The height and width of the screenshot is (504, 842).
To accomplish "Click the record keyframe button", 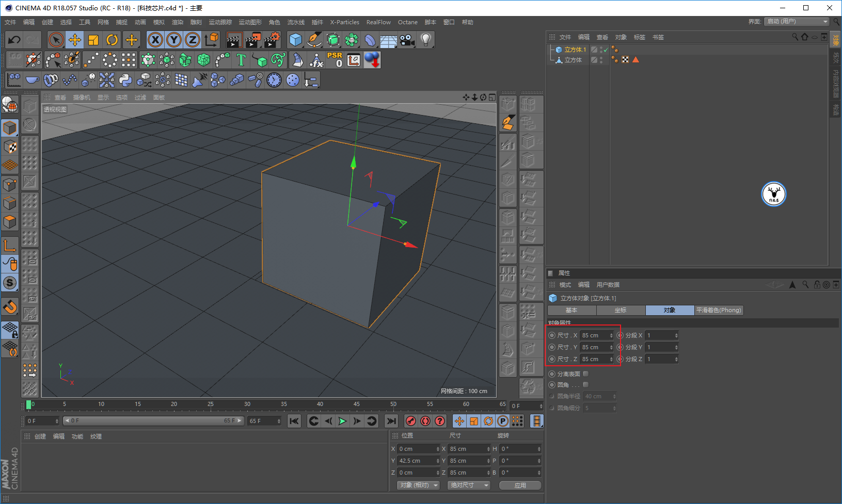I will point(411,421).
